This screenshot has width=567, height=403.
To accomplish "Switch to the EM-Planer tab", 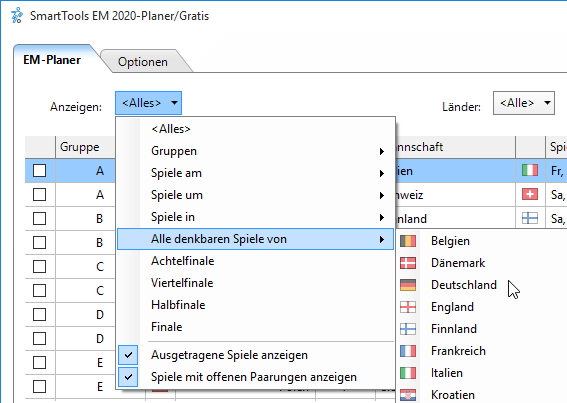I will click(x=52, y=60).
